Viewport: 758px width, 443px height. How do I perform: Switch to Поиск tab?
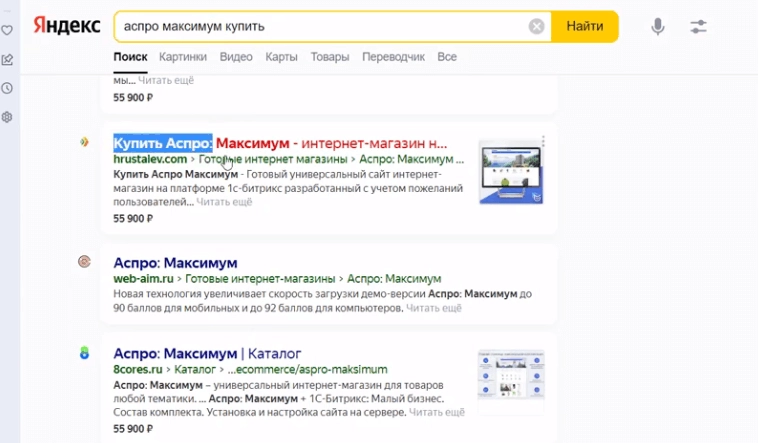click(x=130, y=57)
